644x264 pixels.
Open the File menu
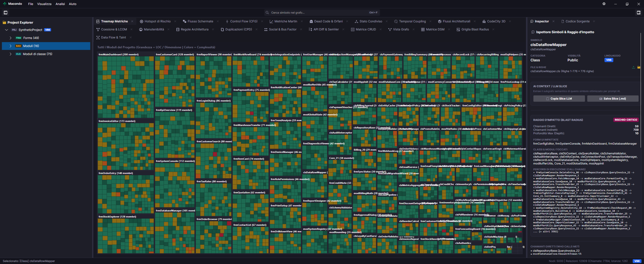click(x=31, y=4)
